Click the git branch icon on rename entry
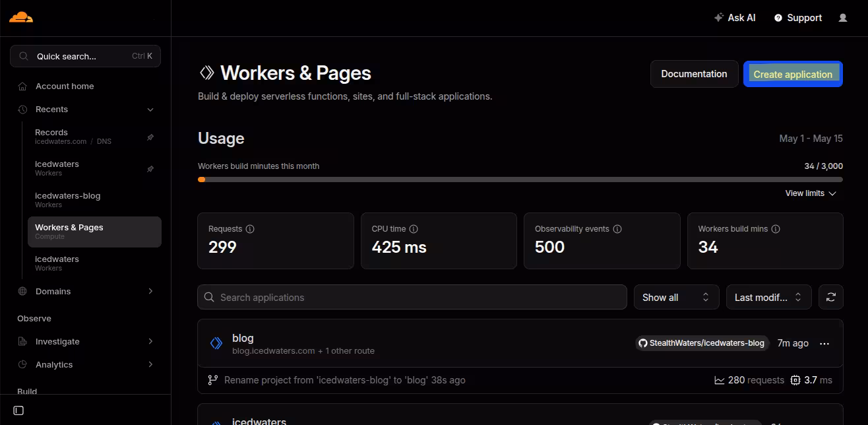 [x=212, y=380]
